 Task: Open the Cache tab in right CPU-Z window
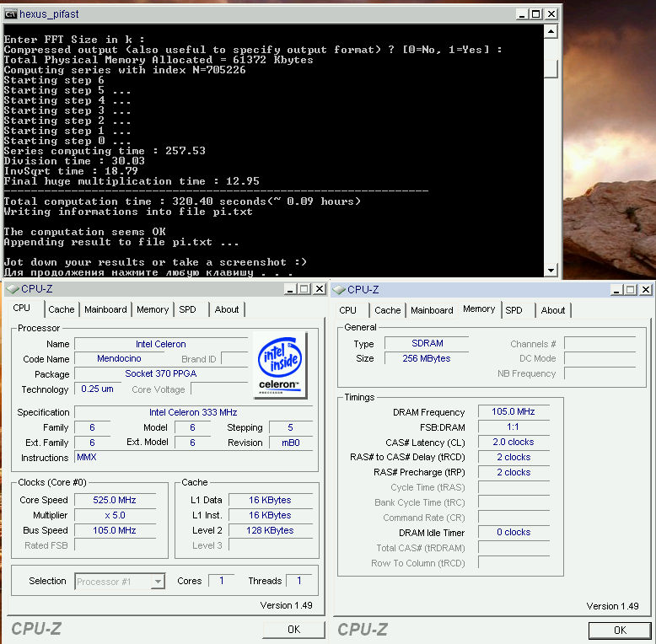[x=388, y=310]
